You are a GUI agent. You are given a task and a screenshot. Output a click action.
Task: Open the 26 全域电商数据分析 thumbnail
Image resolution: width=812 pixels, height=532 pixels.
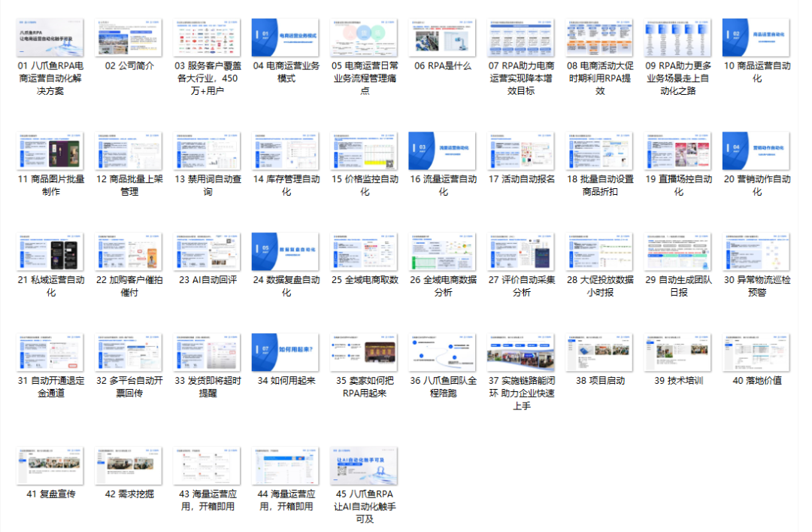coord(442,251)
